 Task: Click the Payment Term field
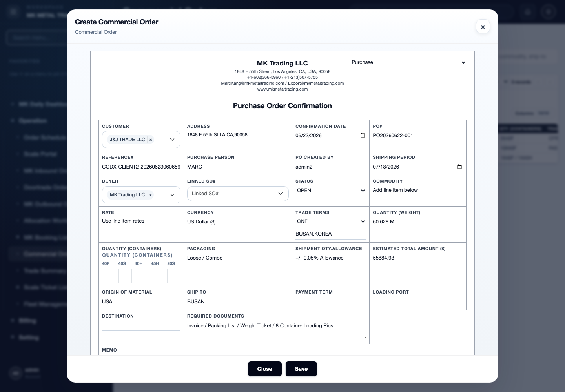coord(330,302)
